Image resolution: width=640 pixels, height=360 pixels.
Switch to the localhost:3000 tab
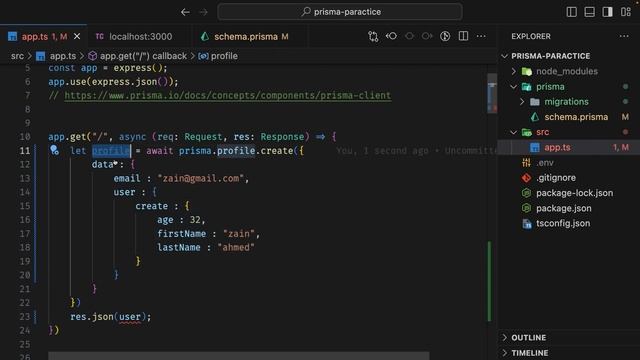click(140, 36)
